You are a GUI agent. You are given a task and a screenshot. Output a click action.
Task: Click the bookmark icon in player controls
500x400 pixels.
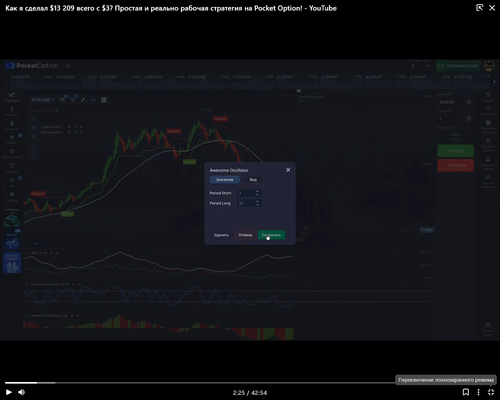click(x=466, y=392)
